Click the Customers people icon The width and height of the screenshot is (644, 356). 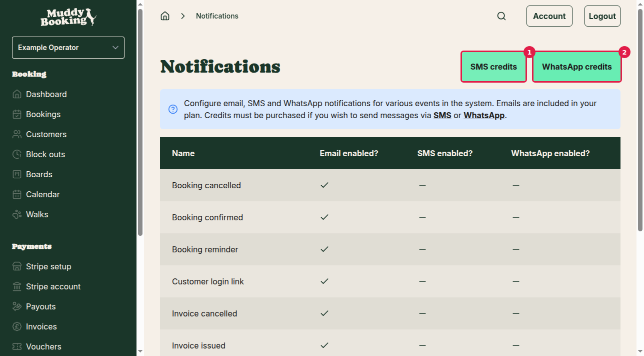pos(16,134)
